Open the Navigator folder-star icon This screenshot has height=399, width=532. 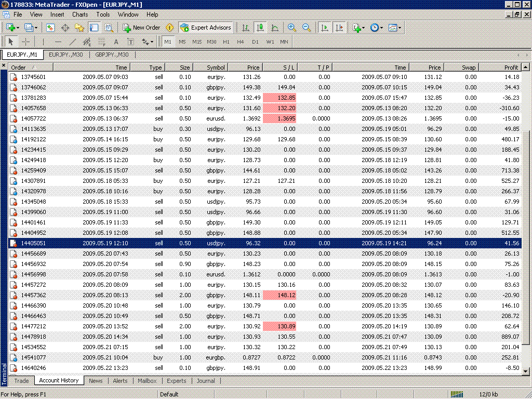[79, 28]
